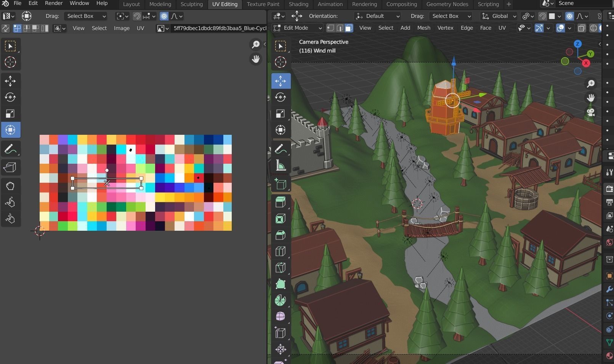Open the Vertex menu in the 3D viewport
Screen dimensions: 614x364
[445, 28]
